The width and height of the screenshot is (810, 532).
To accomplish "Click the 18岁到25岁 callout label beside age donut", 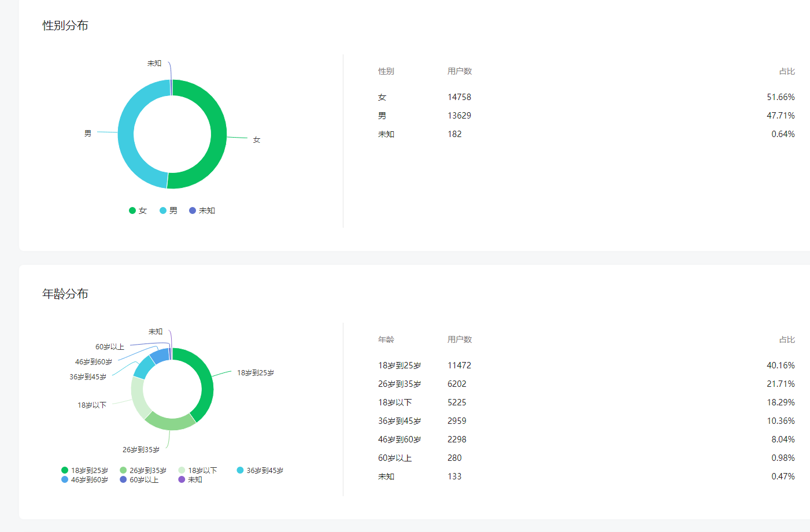I will pyautogui.click(x=256, y=372).
